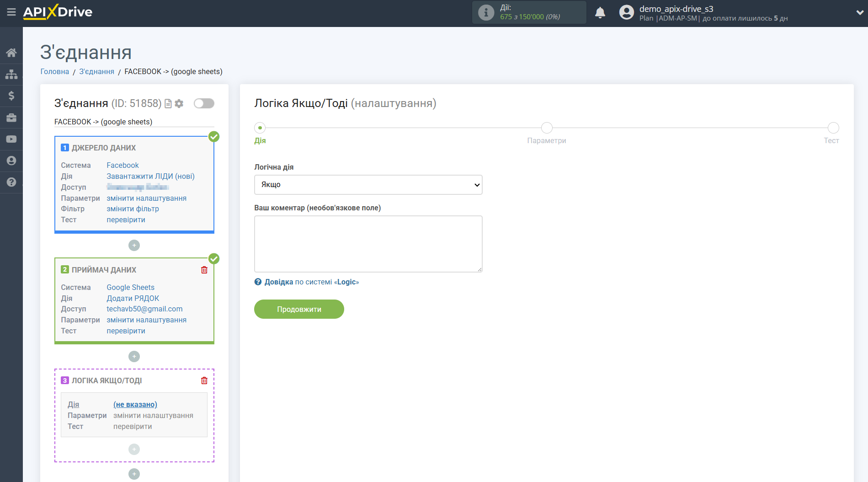Click змінити налаштування in the ЛОГІКА ЯКЩО/ТОДІ block

[x=153, y=415]
